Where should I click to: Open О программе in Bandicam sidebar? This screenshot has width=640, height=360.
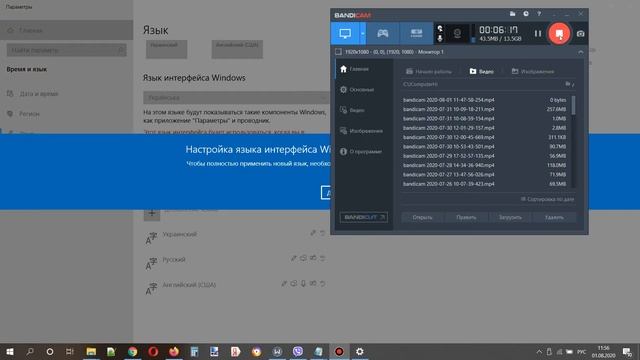click(361, 151)
